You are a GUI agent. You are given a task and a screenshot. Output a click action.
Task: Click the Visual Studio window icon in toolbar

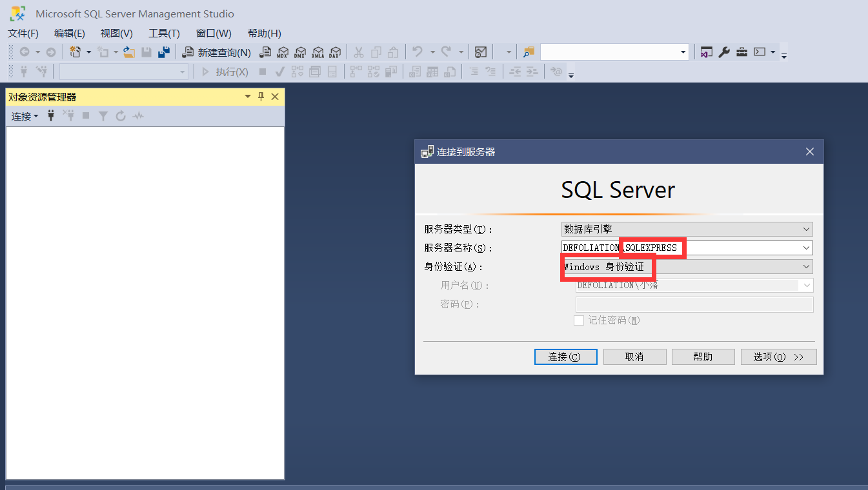click(x=707, y=52)
